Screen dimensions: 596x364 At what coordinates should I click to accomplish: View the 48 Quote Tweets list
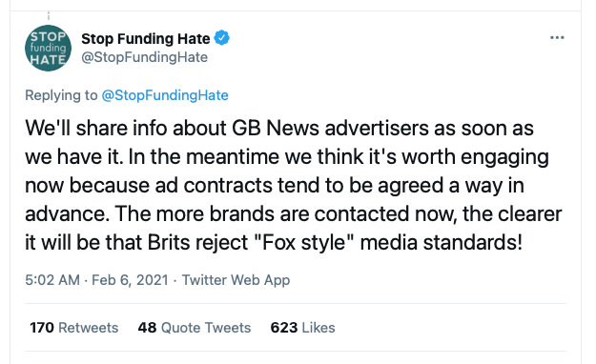195,328
